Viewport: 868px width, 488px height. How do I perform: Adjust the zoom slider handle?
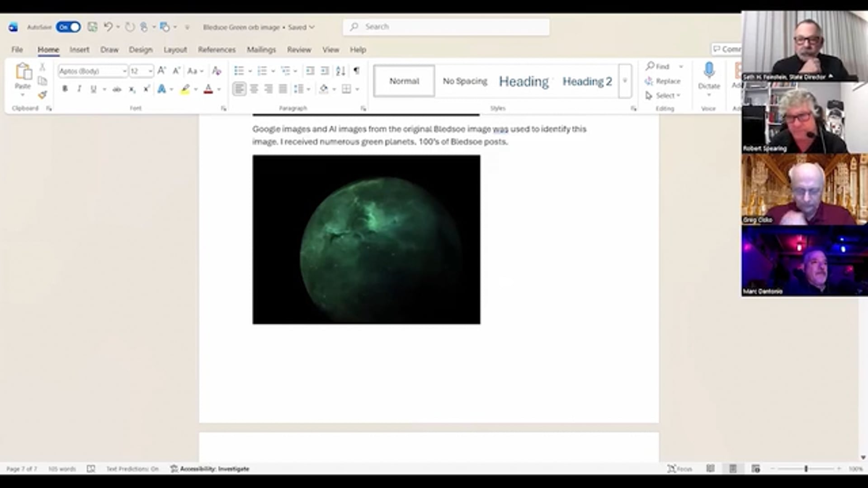(x=806, y=469)
